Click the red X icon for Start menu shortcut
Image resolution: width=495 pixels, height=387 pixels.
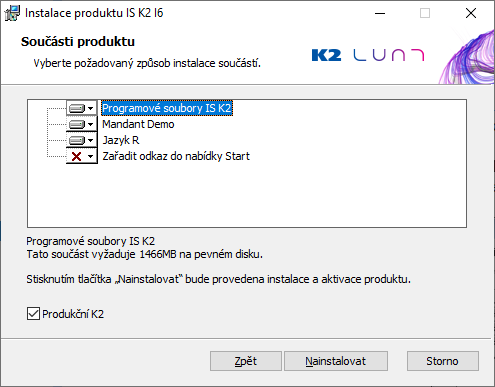click(77, 156)
